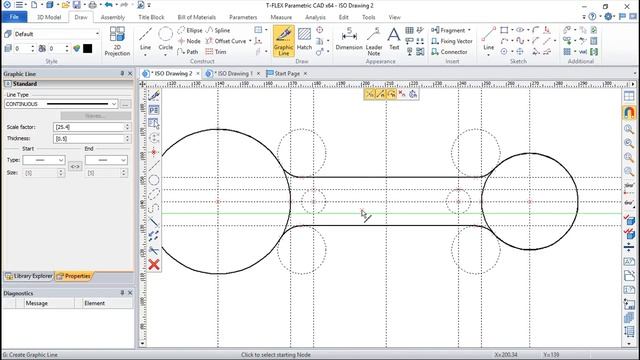Click the line type browse button
Viewport: 640px width, 360px height.
pyautogui.click(x=125, y=104)
